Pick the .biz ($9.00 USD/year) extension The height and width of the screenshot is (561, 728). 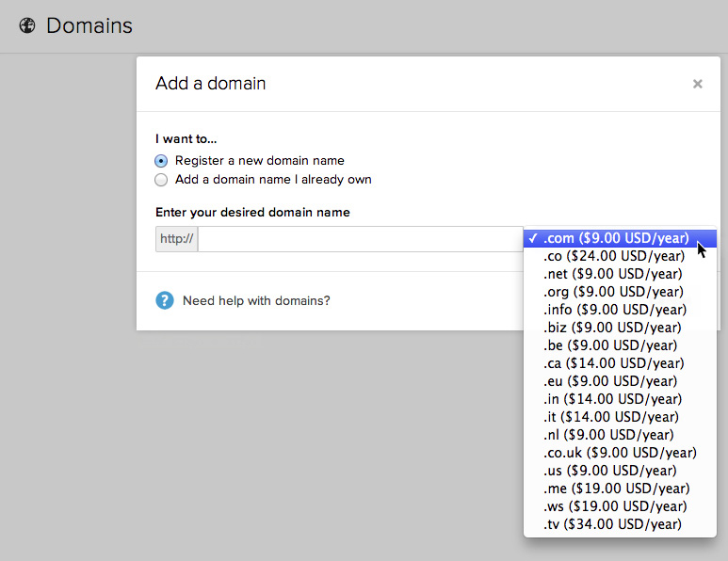point(620,328)
